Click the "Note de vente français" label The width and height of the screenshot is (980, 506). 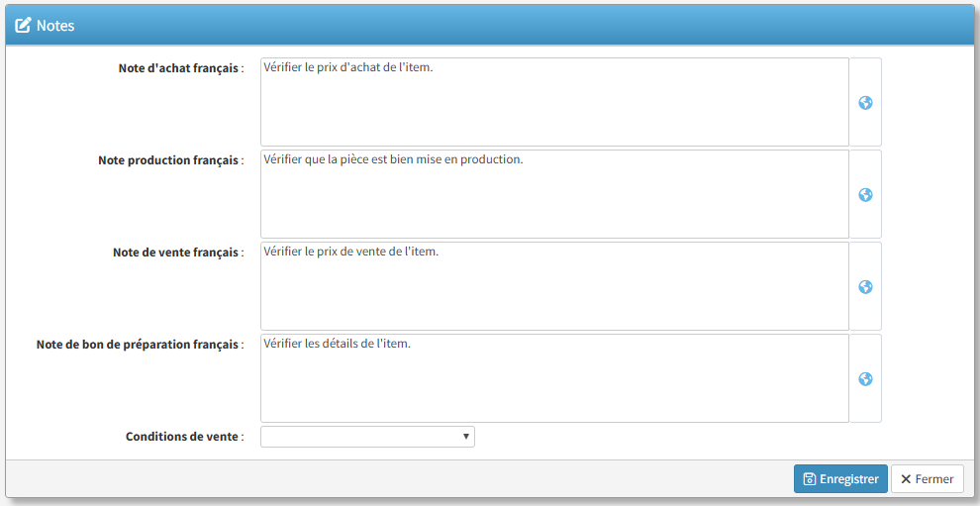click(177, 253)
